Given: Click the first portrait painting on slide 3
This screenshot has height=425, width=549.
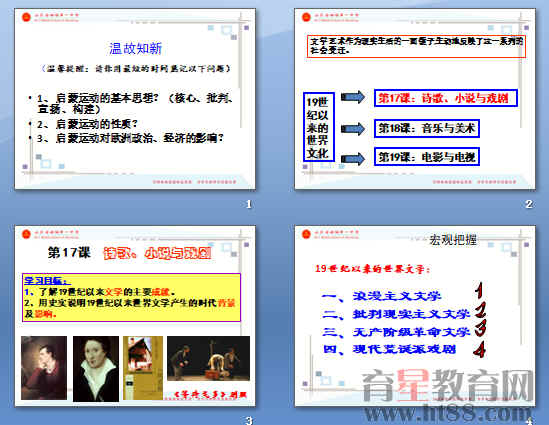Looking at the screenshot, I should (44, 368).
